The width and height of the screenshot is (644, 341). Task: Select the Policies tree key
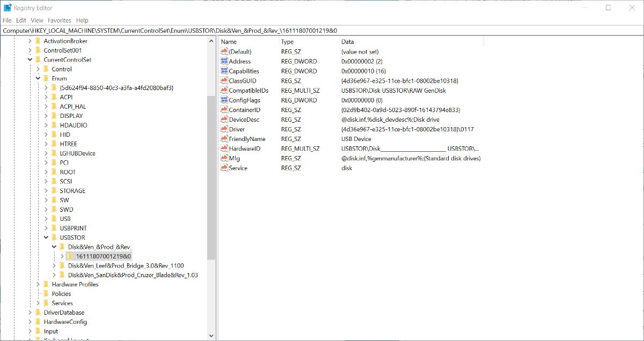point(61,294)
